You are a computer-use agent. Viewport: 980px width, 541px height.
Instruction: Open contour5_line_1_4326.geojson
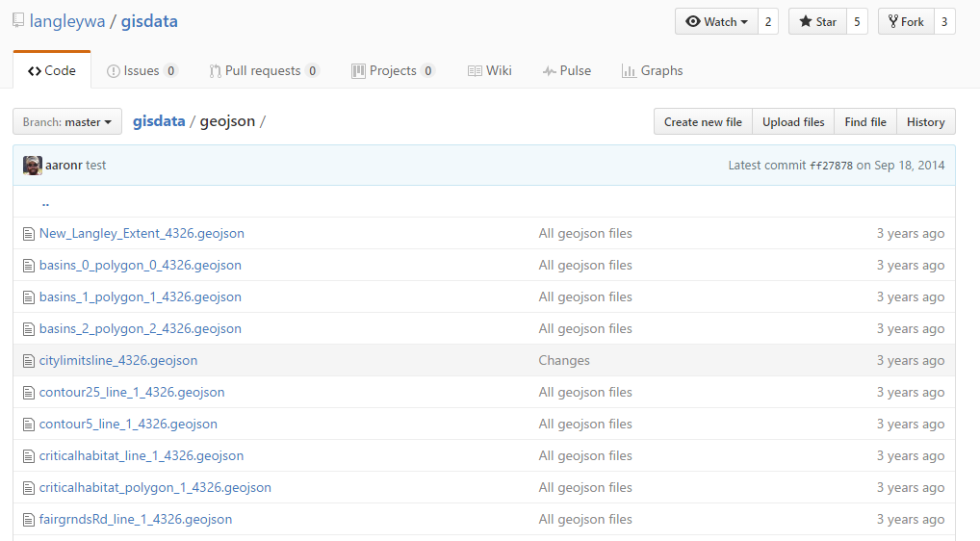[128, 425]
